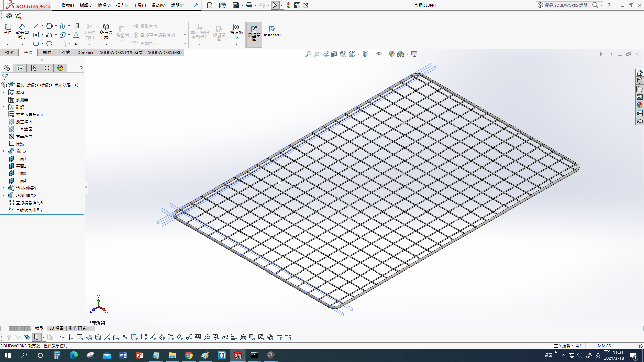Switch to the SOLIDWORKS MBD tab
Screen dimensions: 644x362
165,53
